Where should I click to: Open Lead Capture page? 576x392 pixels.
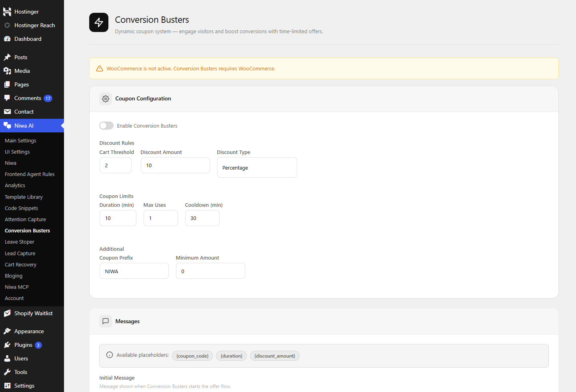pyautogui.click(x=20, y=253)
